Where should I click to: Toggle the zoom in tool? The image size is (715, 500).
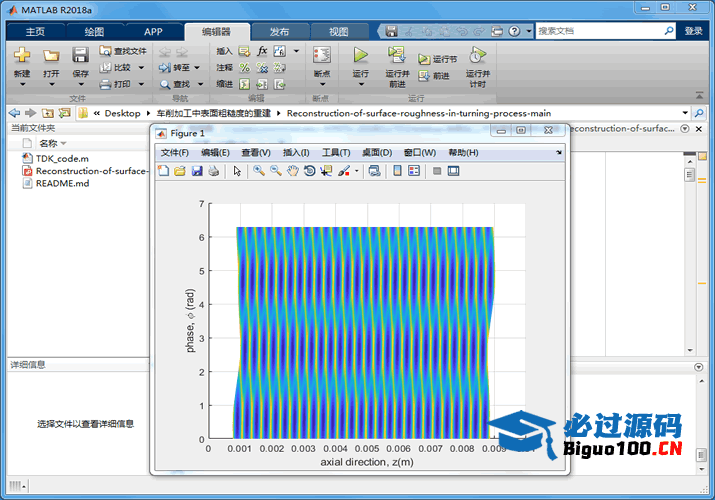(x=259, y=171)
